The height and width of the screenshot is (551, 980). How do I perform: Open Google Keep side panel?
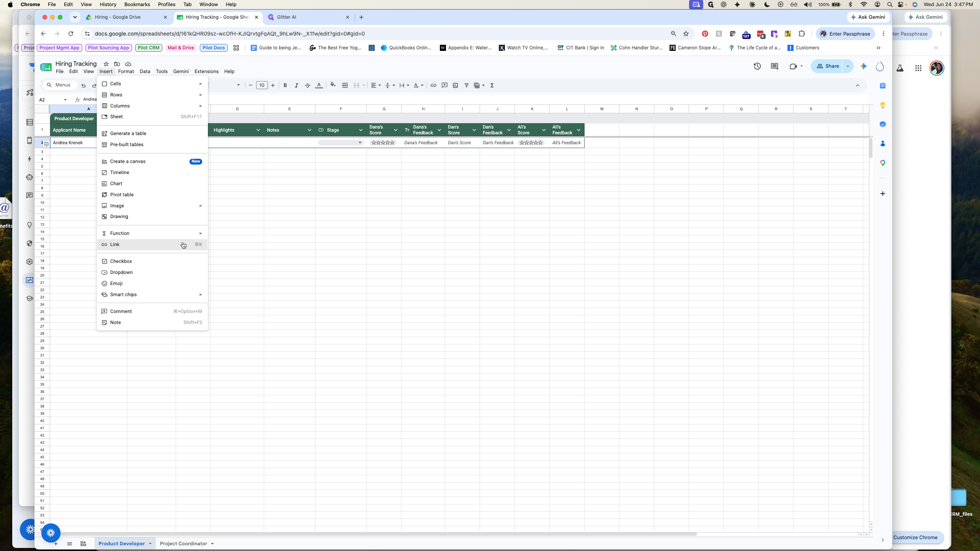point(883,105)
